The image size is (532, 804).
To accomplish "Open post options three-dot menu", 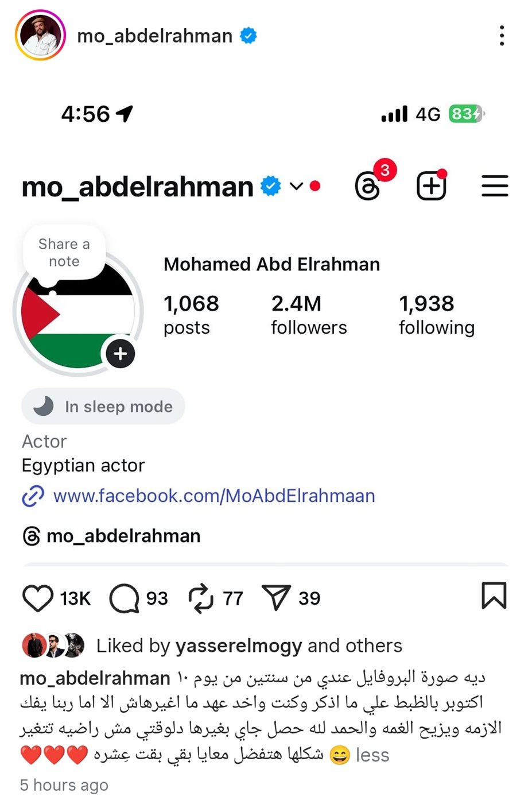I will (502, 36).
